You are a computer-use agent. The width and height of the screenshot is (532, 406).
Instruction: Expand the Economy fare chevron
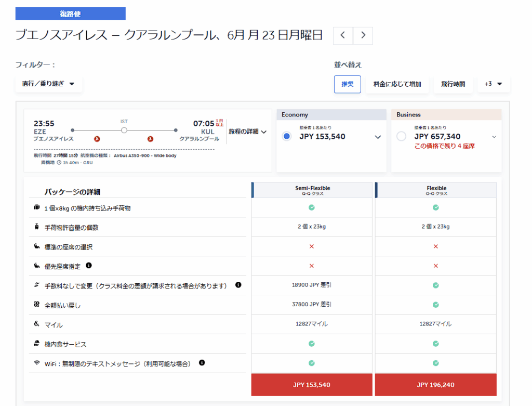pyautogui.click(x=378, y=137)
